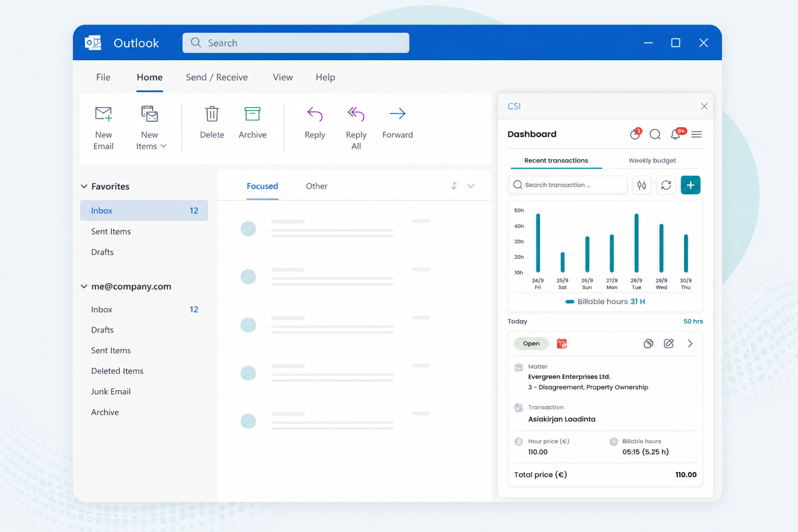Open Inbox under Favorites
Viewport: 798px width, 532px height.
pyautogui.click(x=144, y=210)
